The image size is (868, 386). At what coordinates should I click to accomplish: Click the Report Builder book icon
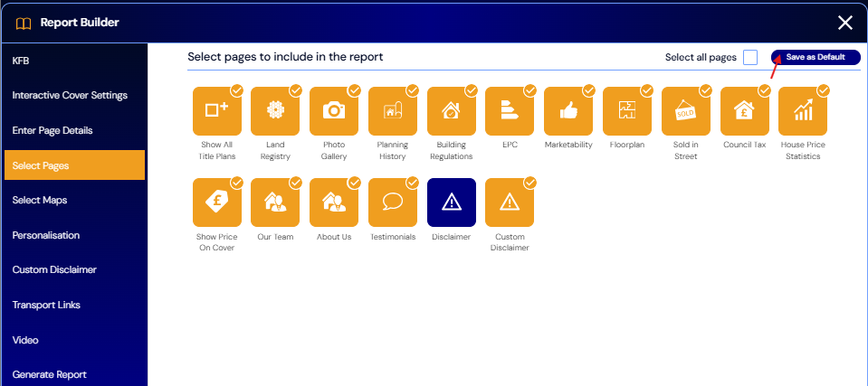pyautogui.click(x=24, y=24)
